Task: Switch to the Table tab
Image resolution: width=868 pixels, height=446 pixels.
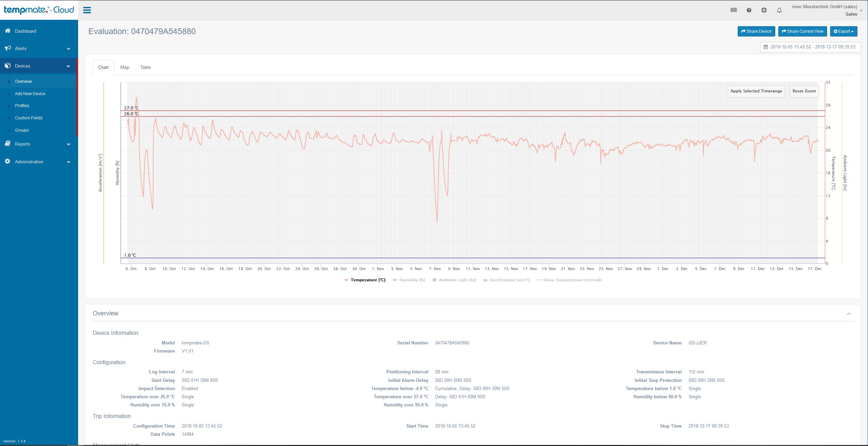Action: [x=145, y=67]
